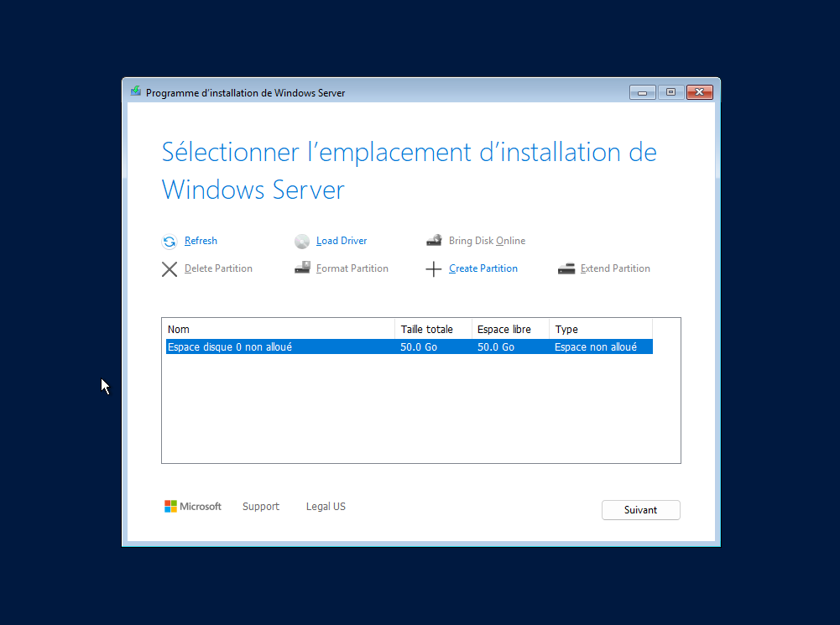Click the Extend Partition drive icon
This screenshot has height=625, width=840.
coord(566,268)
